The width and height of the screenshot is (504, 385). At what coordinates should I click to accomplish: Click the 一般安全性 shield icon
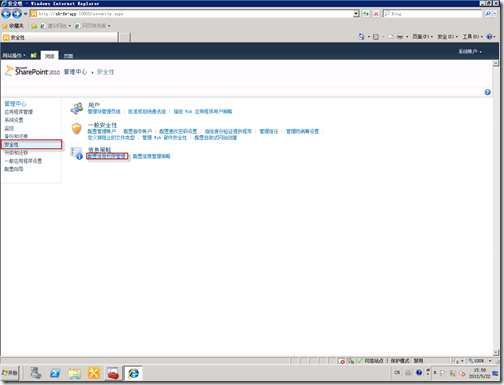point(77,129)
